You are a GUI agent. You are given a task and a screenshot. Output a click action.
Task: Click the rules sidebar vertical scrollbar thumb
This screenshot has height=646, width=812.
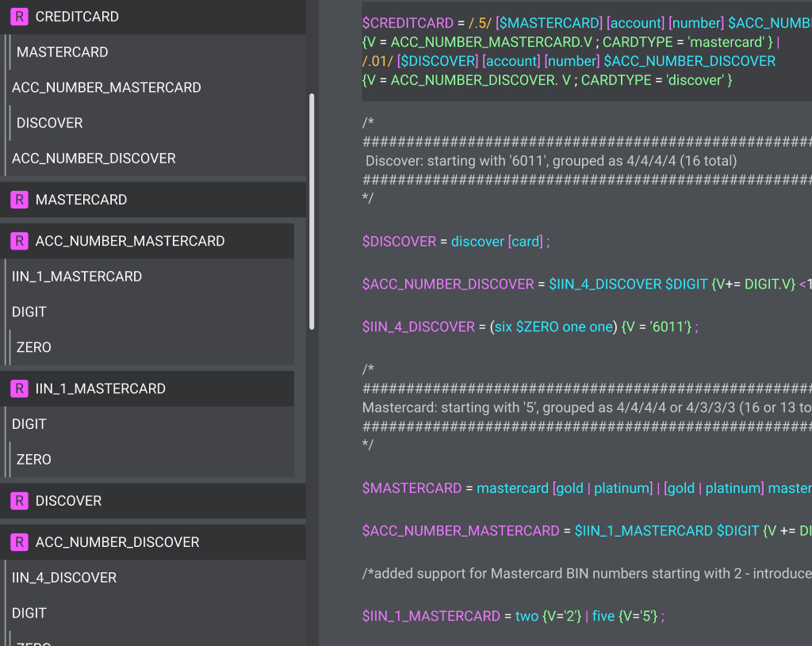pos(312,211)
